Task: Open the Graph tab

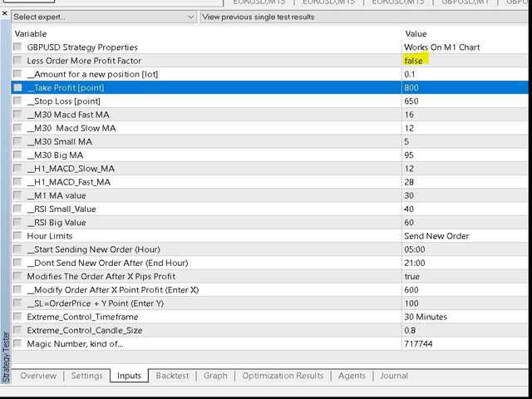Action: tap(215, 376)
